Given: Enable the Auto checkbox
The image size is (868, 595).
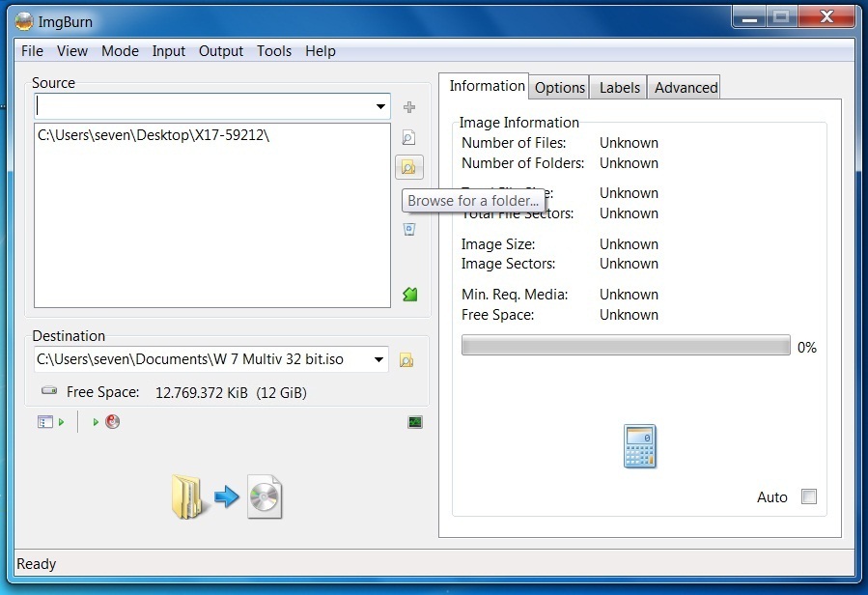Looking at the screenshot, I should point(809,496).
